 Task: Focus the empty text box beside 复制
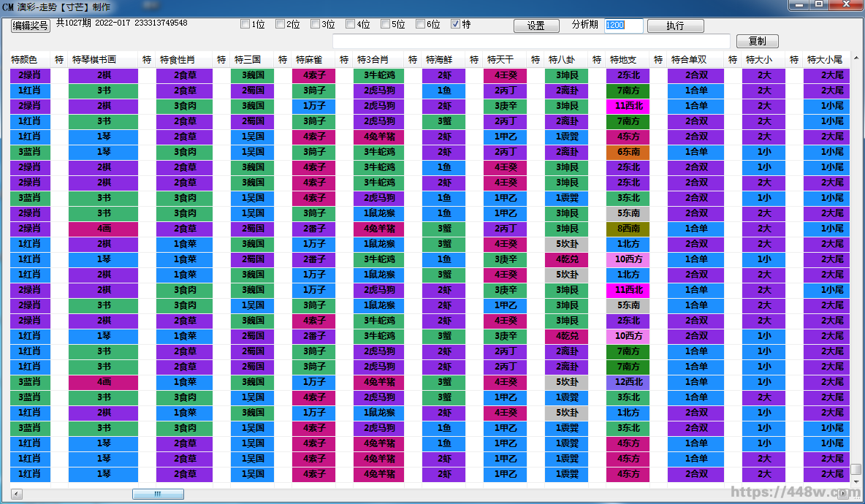531,42
